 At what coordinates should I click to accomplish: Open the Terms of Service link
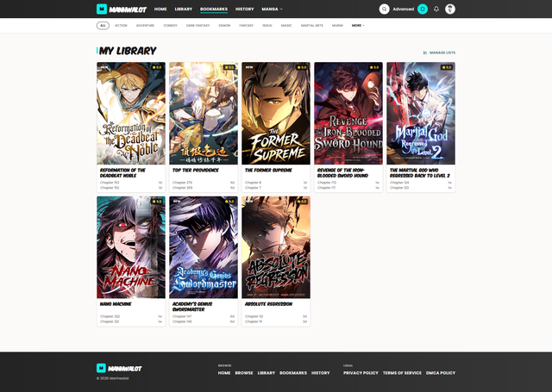pos(402,373)
